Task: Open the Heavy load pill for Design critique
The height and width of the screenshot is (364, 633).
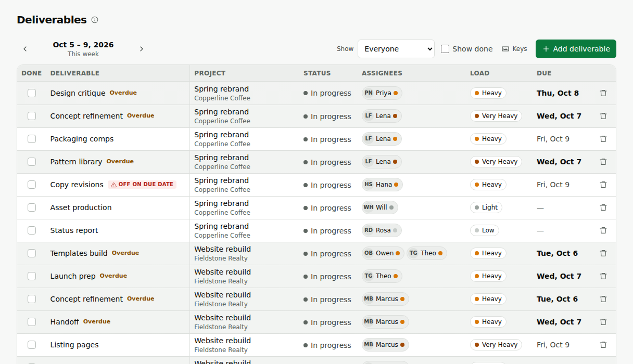Action: click(x=488, y=93)
